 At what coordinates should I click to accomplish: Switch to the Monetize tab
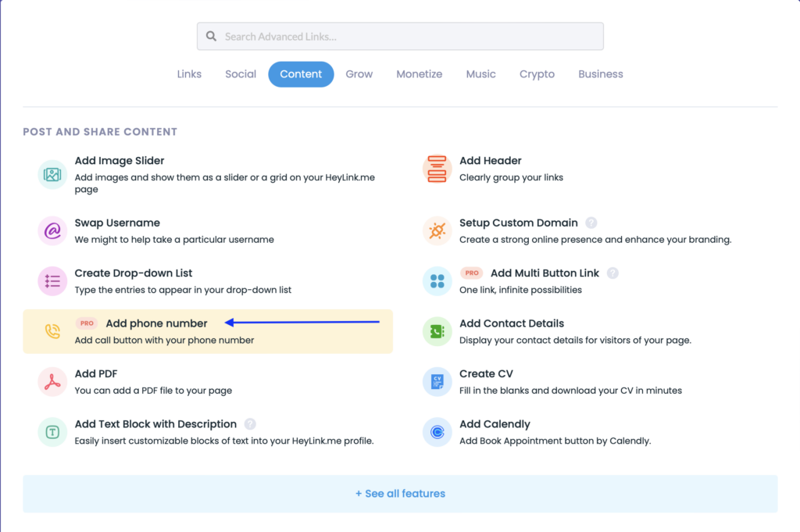pos(420,74)
